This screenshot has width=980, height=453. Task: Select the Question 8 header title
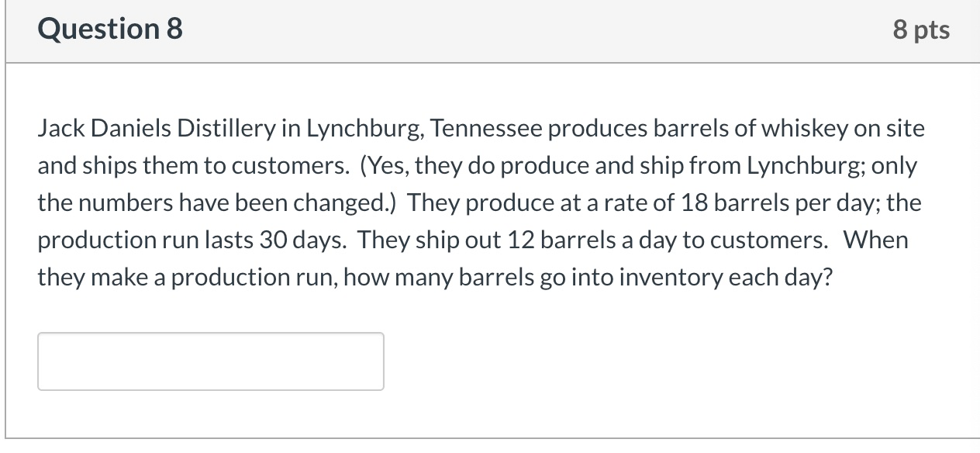click(x=109, y=29)
